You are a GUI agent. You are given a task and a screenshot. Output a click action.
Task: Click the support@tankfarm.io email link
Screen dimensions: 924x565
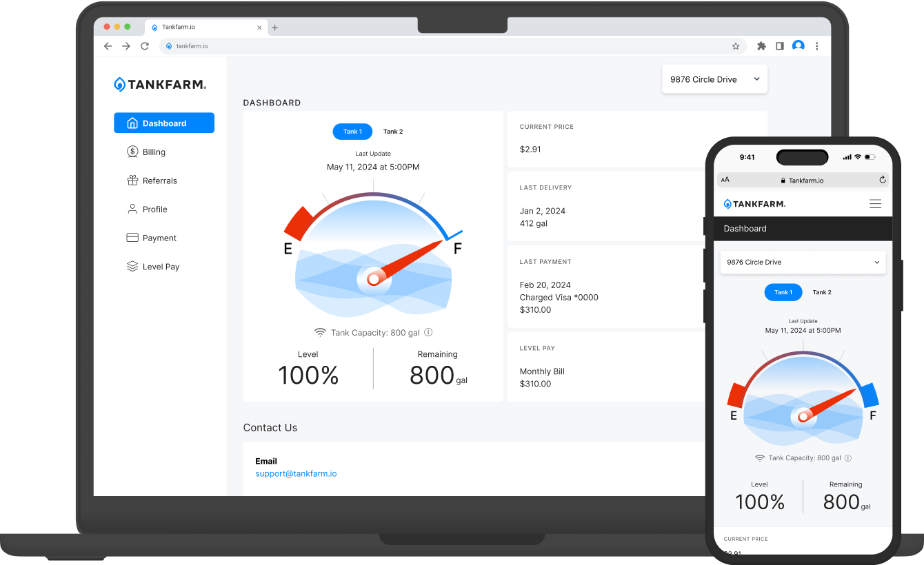pyautogui.click(x=296, y=474)
